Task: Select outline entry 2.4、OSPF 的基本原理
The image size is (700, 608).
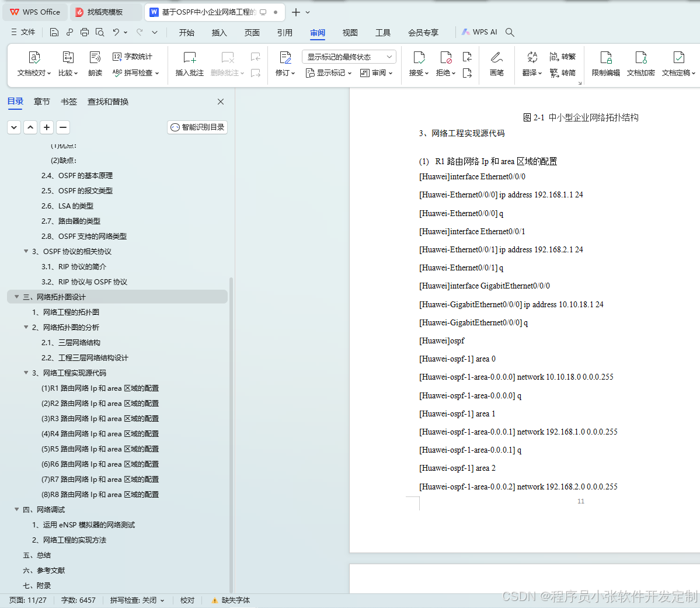Action: 76,175
